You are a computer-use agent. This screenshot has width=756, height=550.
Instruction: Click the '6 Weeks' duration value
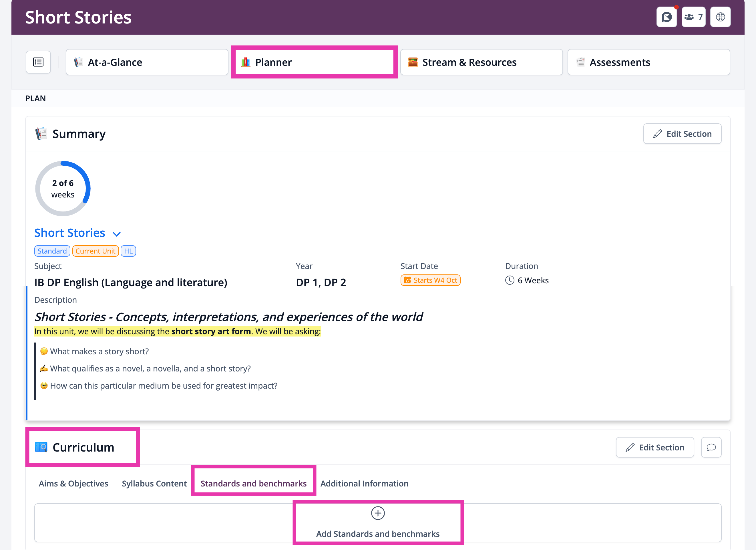533,280
